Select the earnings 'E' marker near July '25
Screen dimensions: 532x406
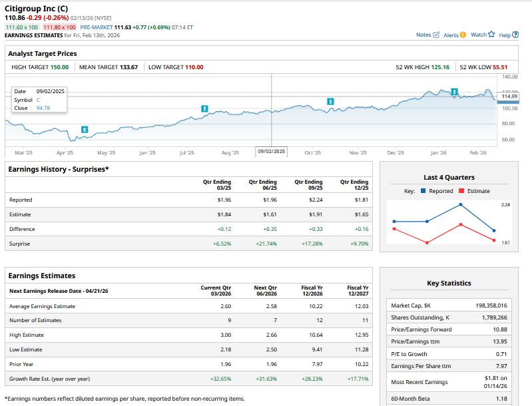pyautogui.click(x=204, y=108)
